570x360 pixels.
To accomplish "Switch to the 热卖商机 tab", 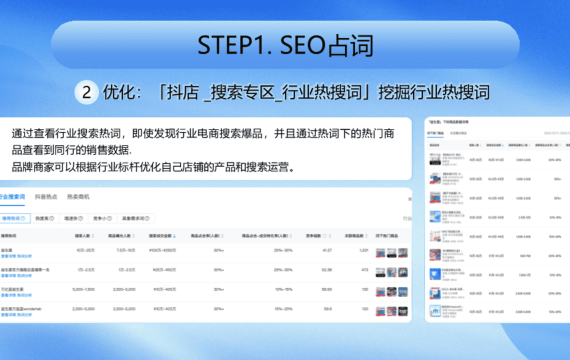I will [78, 197].
